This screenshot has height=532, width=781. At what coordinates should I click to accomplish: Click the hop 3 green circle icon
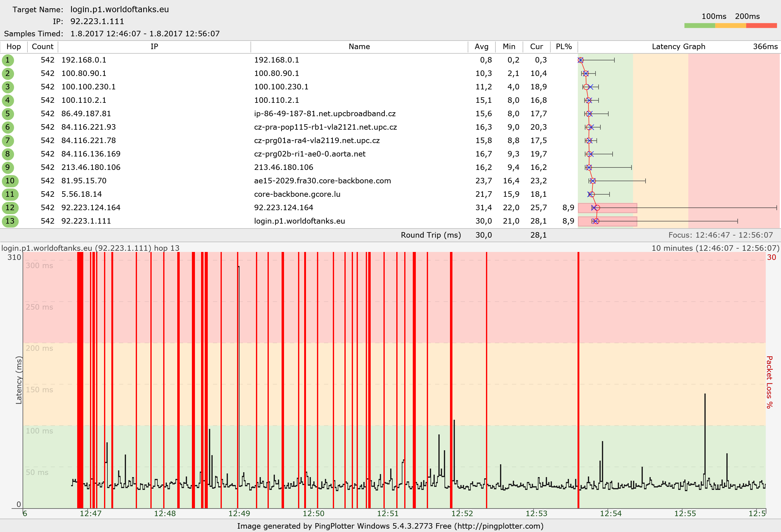point(8,87)
